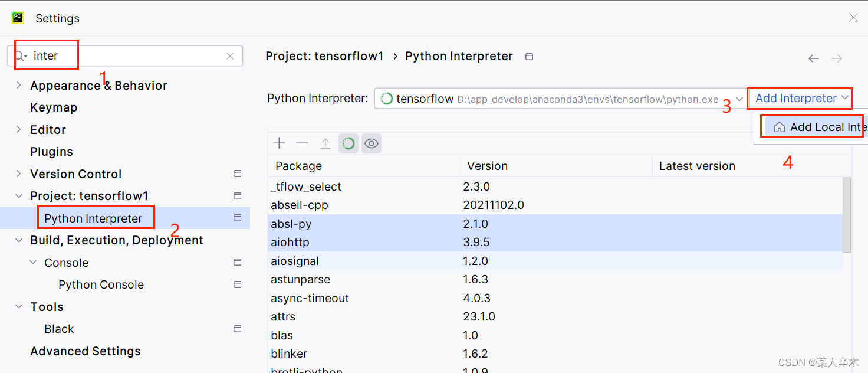Choose Add Local Interpreter menu entry
Screen dimensions: 868x373
pos(820,127)
